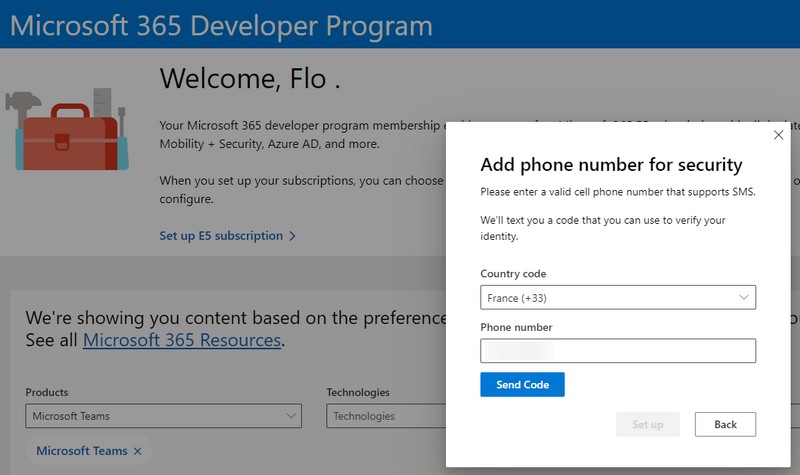Follow the Microsoft 365 Resources link
Screen dimensions: 800x475
(x=181, y=340)
